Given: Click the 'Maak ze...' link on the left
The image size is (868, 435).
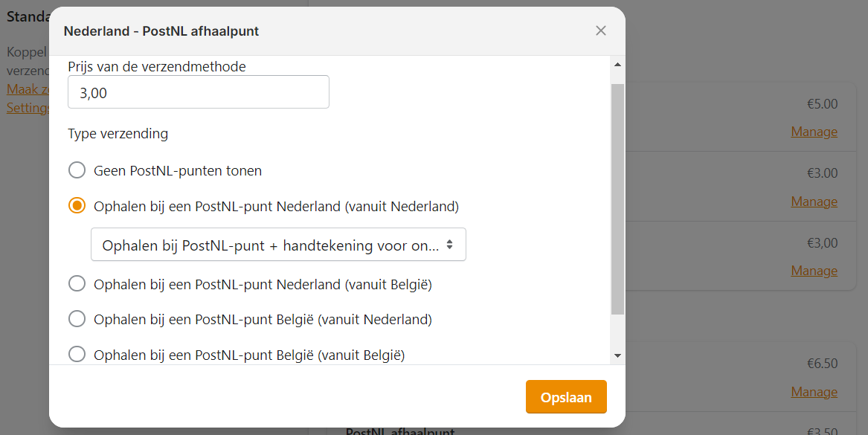Looking at the screenshot, I should [27, 88].
